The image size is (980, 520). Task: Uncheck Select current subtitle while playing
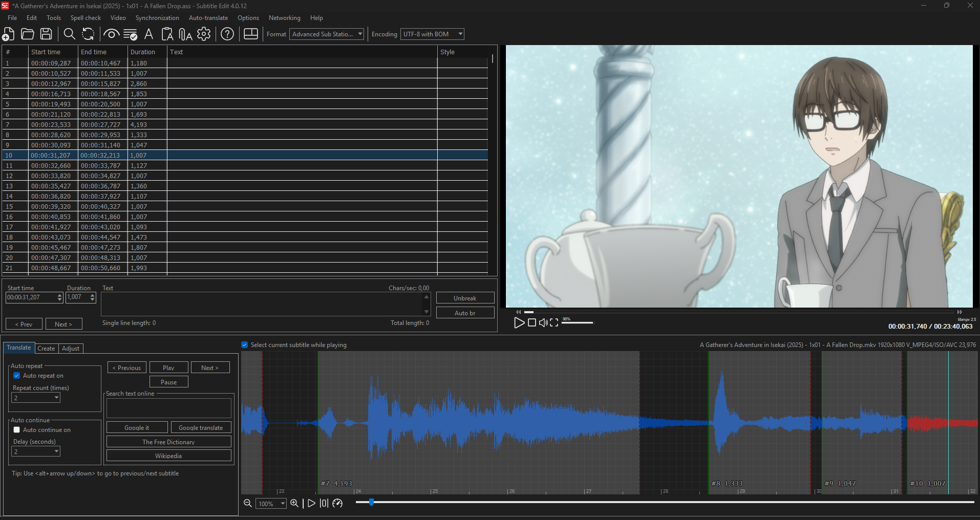(x=245, y=345)
